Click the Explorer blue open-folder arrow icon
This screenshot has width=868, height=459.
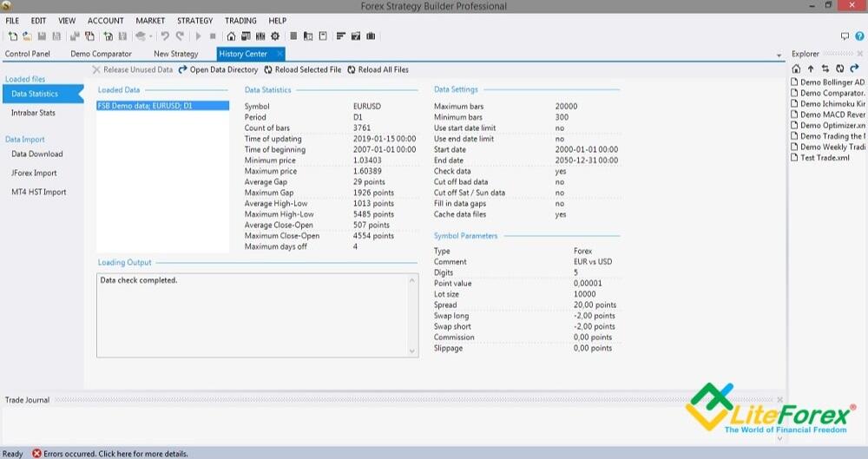[855, 69]
